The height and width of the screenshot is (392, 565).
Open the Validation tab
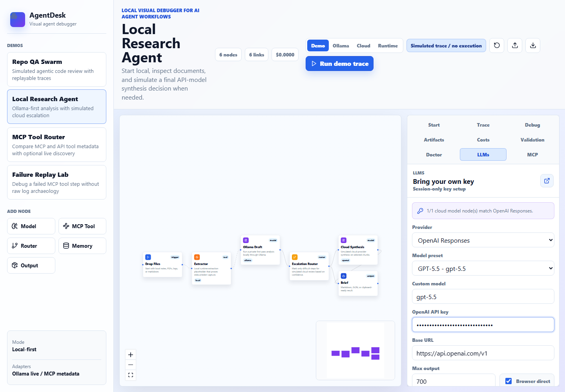[x=532, y=140]
